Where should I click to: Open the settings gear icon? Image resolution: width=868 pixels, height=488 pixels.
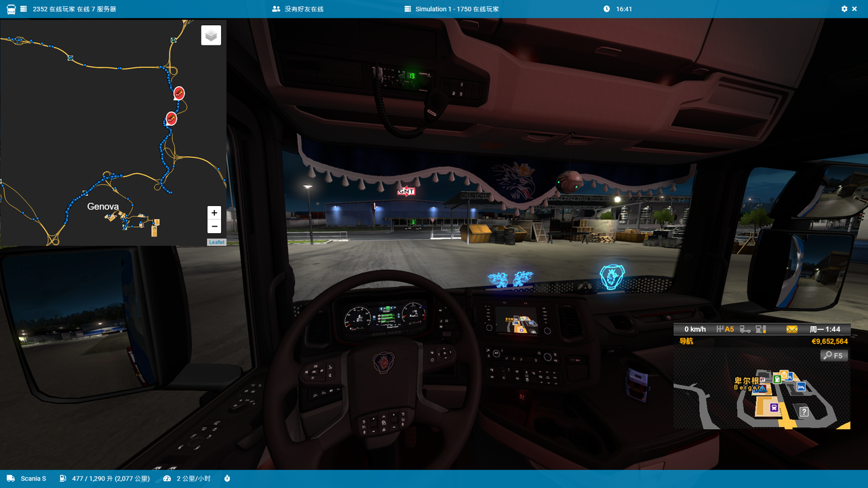844,9
